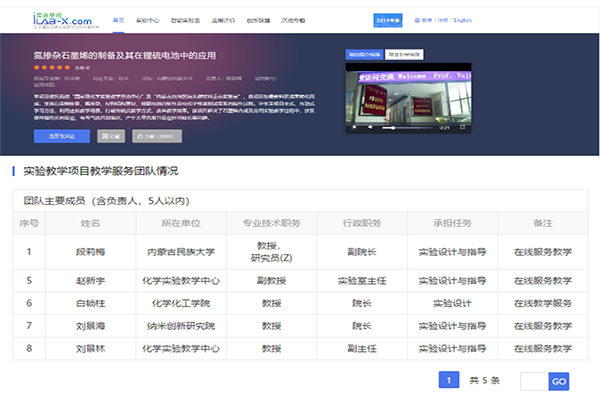600x400 pixels.
Task: Click the page jump input field
Action: (x=534, y=381)
